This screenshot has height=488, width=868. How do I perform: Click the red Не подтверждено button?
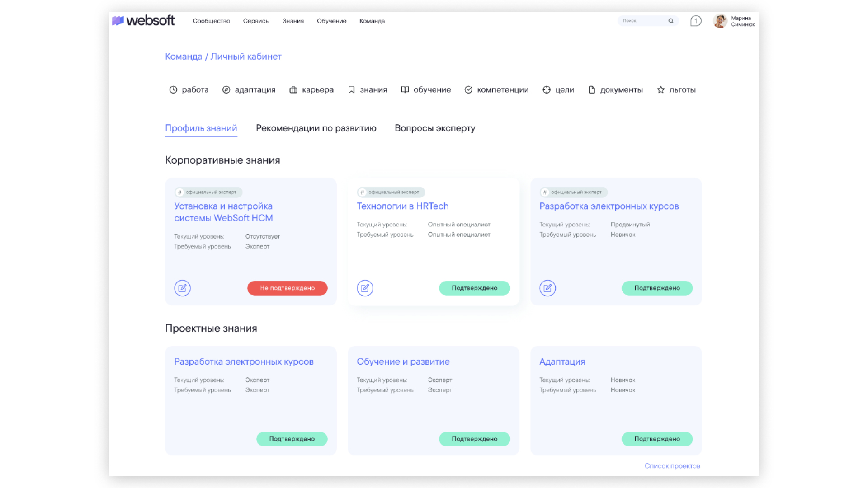click(287, 288)
